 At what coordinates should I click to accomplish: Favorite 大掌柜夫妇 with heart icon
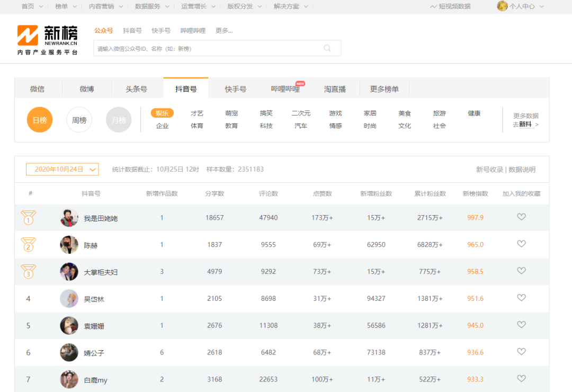521,271
